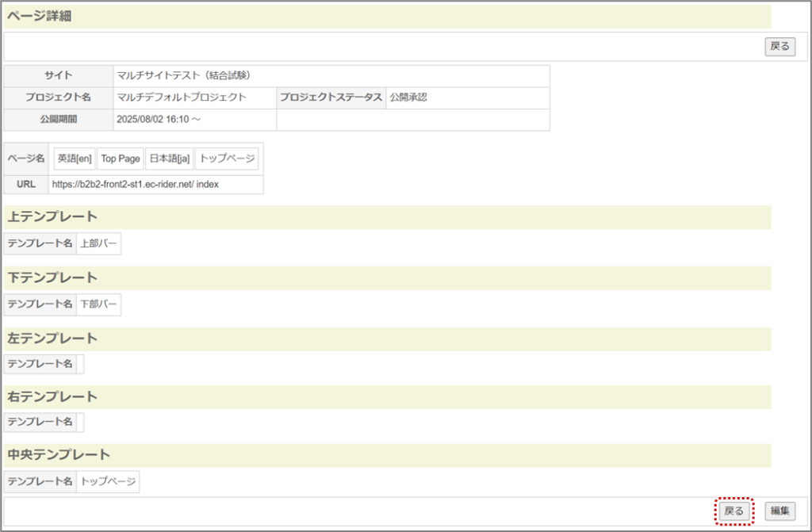Click トップページ in the ページ名 row

tap(228, 159)
